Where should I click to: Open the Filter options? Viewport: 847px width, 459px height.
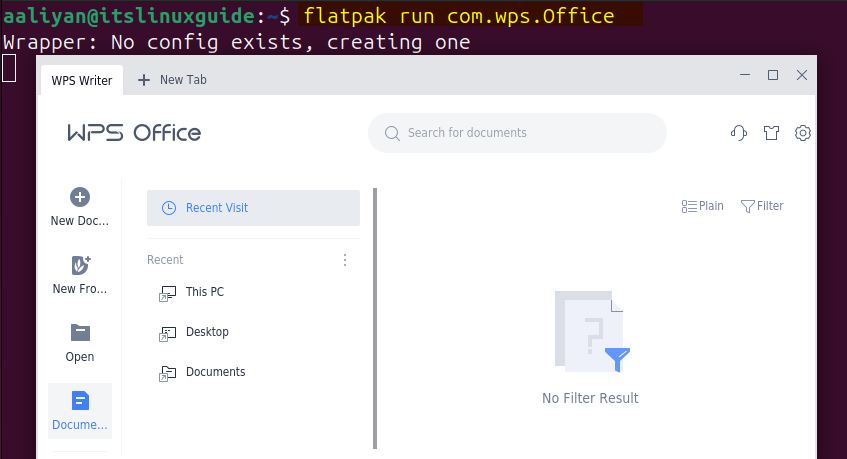point(762,206)
